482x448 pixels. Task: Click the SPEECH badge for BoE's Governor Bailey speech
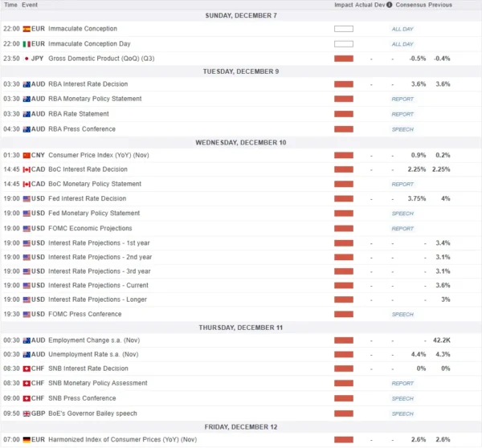(402, 414)
